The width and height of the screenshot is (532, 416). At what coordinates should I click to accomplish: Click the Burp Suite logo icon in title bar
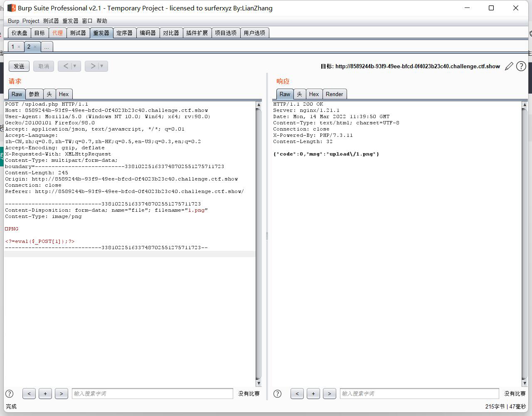pos(12,8)
